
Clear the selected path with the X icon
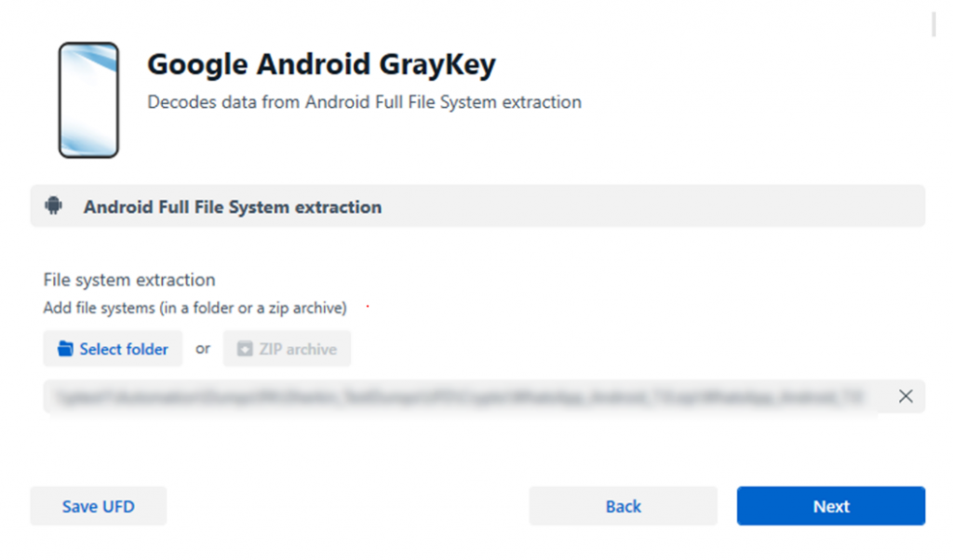pyautogui.click(x=905, y=396)
